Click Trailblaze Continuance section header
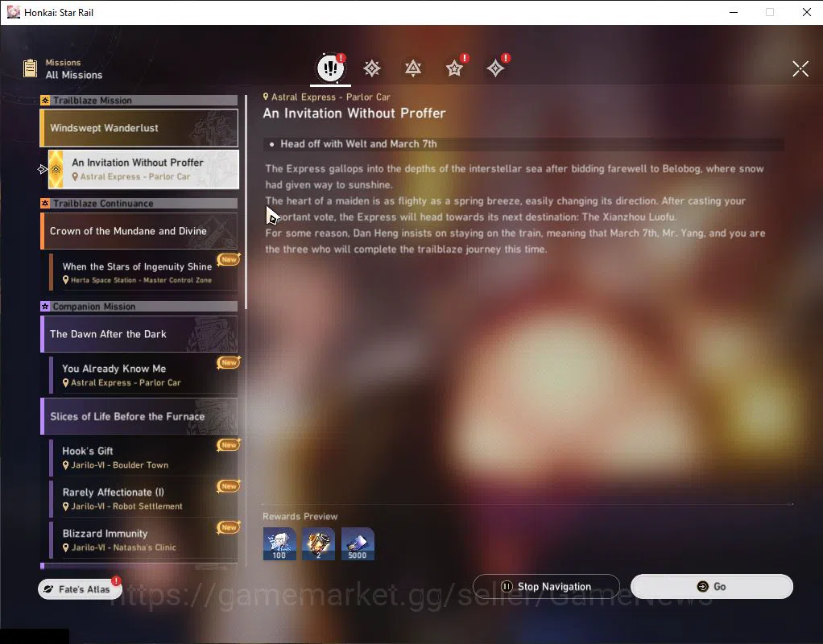 pyautogui.click(x=139, y=203)
